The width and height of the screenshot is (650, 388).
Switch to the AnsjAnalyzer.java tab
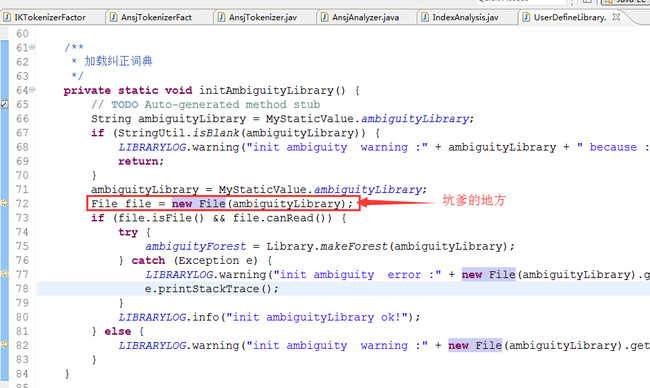tap(365, 17)
